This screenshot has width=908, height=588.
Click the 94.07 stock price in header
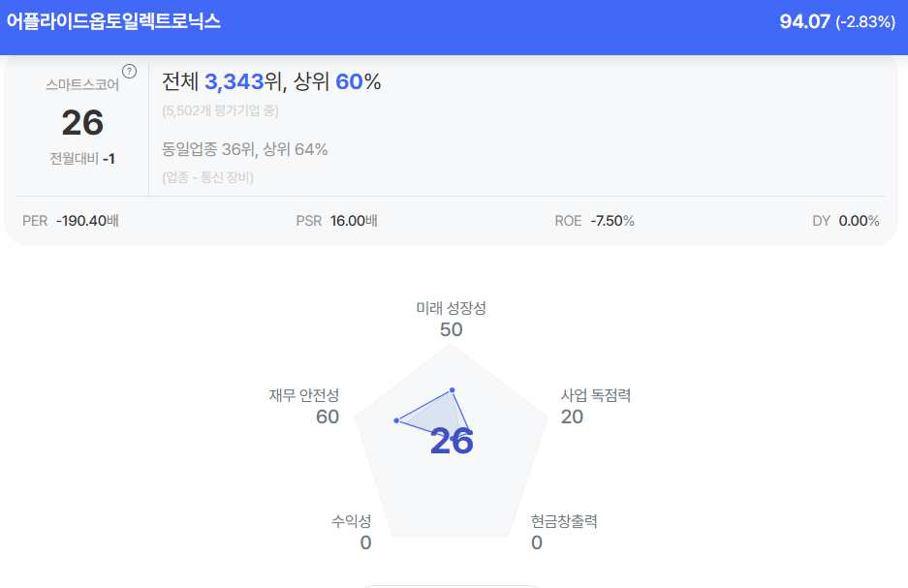point(804,21)
